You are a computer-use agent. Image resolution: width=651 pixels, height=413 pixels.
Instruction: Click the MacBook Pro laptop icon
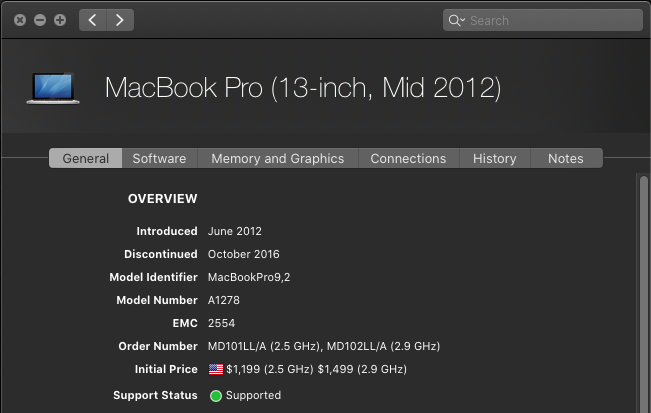point(53,88)
